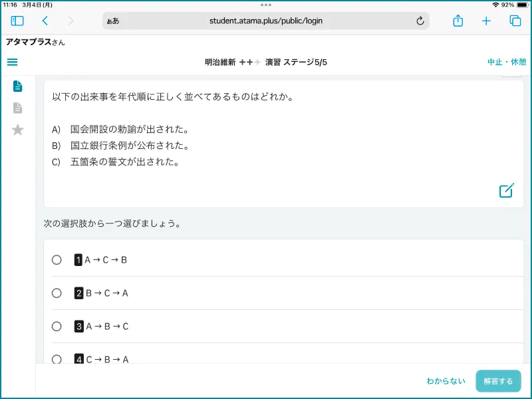
Task: Submit with the 解答する button
Action: coord(498,381)
